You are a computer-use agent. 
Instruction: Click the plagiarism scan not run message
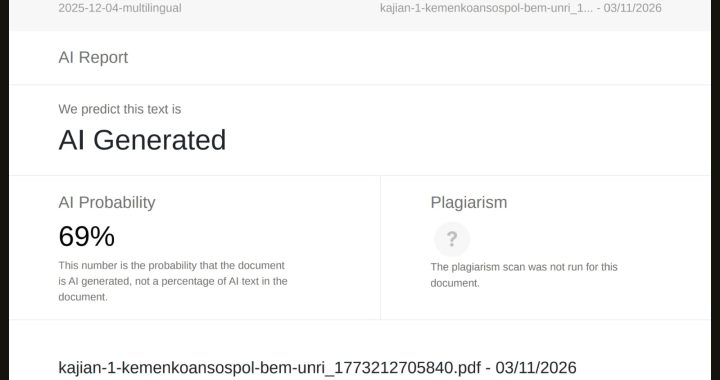[524, 275]
